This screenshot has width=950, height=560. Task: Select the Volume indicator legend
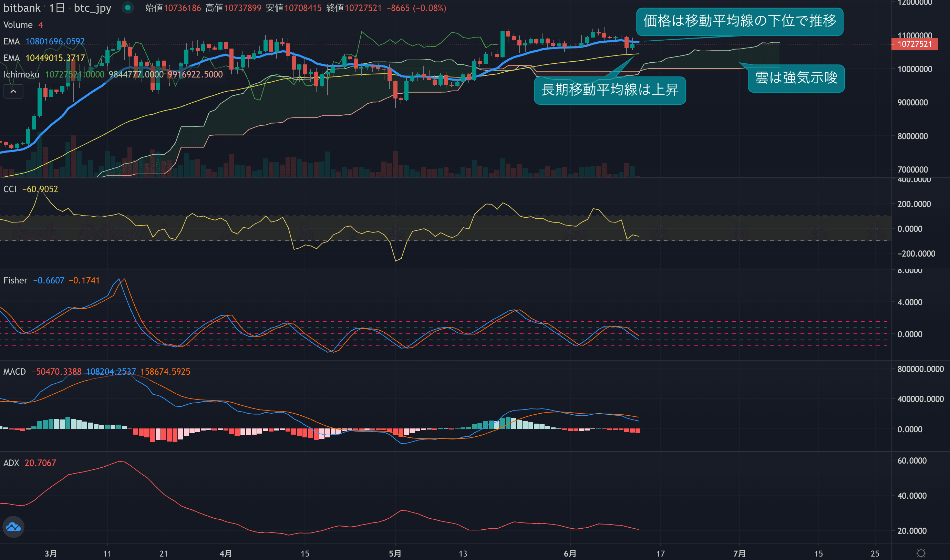click(18, 25)
